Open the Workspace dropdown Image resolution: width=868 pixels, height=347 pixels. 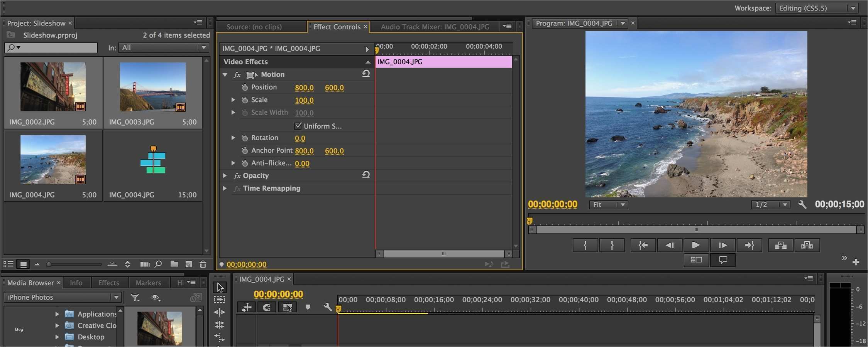tap(817, 8)
